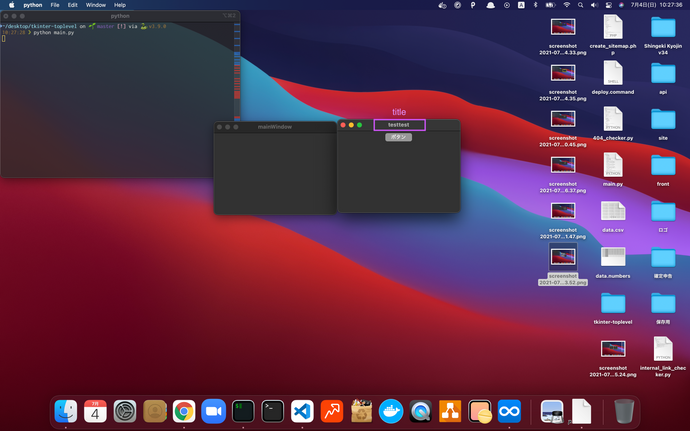
Task: Open the Window menu in menu bar
Action: click(95, 5)
